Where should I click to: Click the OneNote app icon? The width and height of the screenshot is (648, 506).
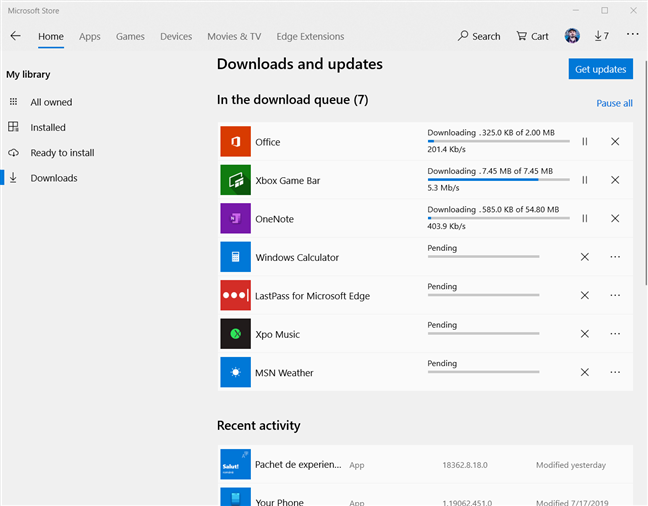pyautogui.click(x=235, y=218)
